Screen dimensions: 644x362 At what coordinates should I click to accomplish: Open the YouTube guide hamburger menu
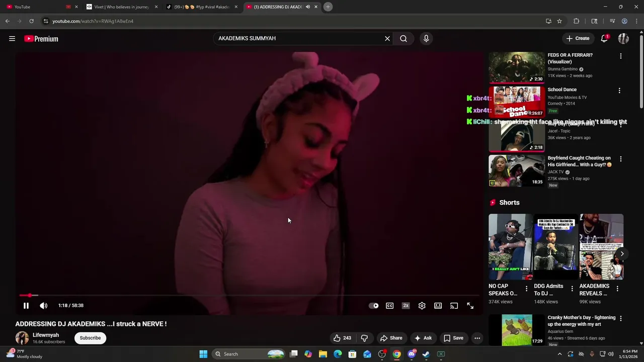[x=12, y=39]
